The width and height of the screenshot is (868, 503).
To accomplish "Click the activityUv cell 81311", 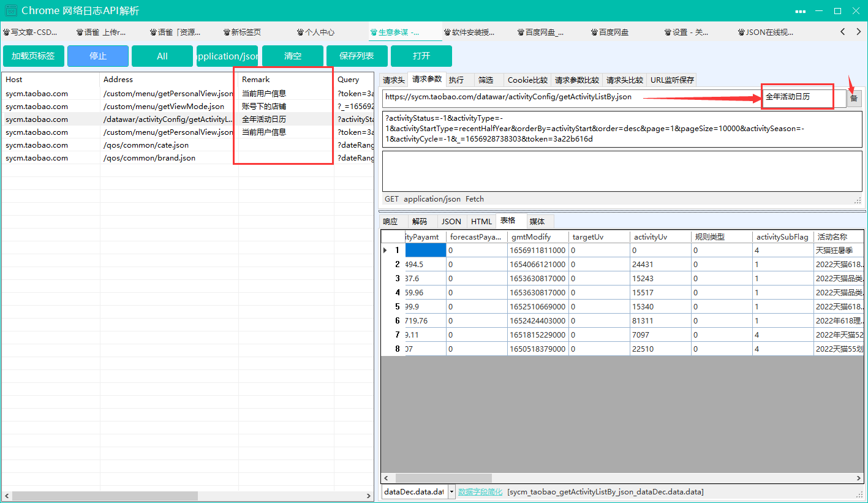I will (x=660, y=321).
